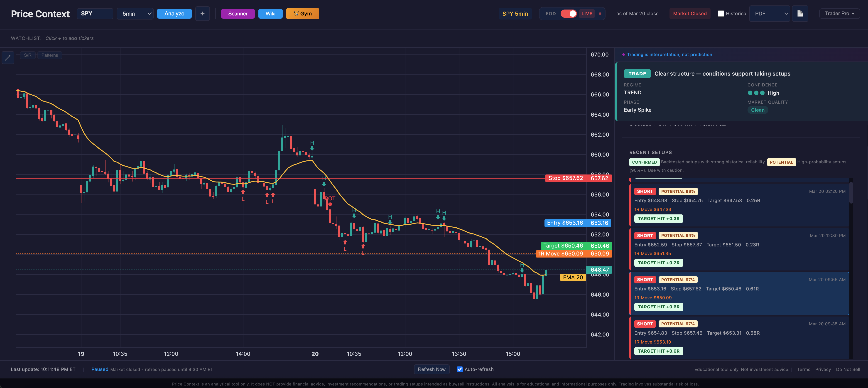Open the 5min timeframe dropdown
Screen dimensions: 868x388
[135, 13]
